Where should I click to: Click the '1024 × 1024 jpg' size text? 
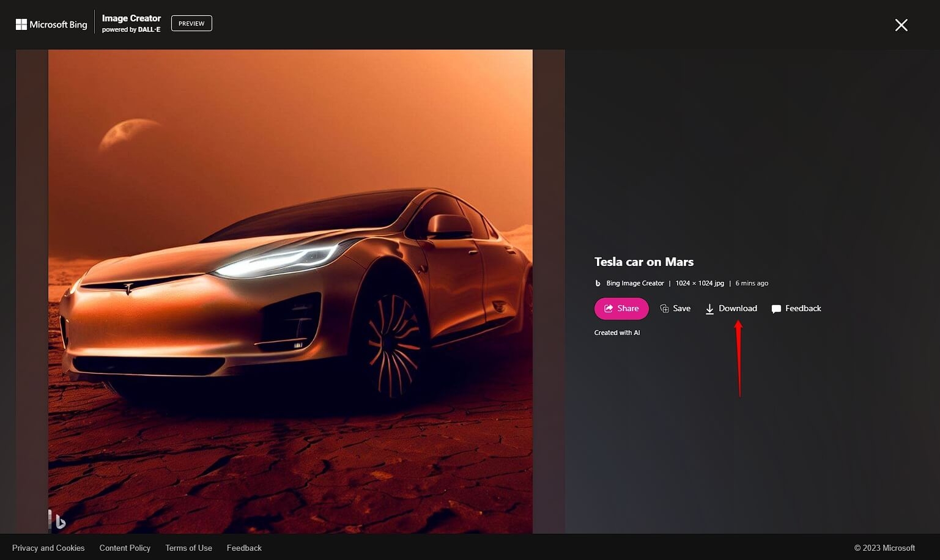pyautogui.click(x=700, y=283)
